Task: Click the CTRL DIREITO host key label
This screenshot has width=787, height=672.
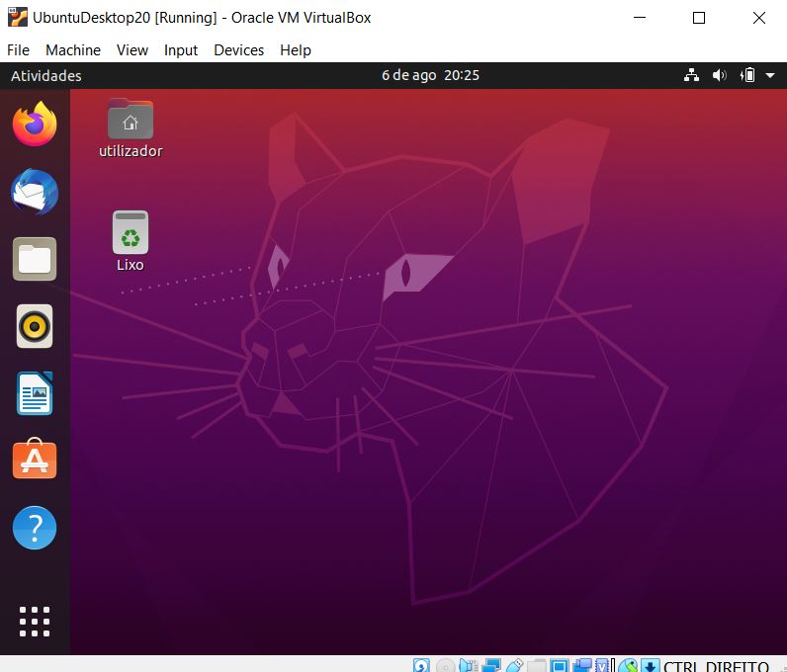Action: coord(716,666)
